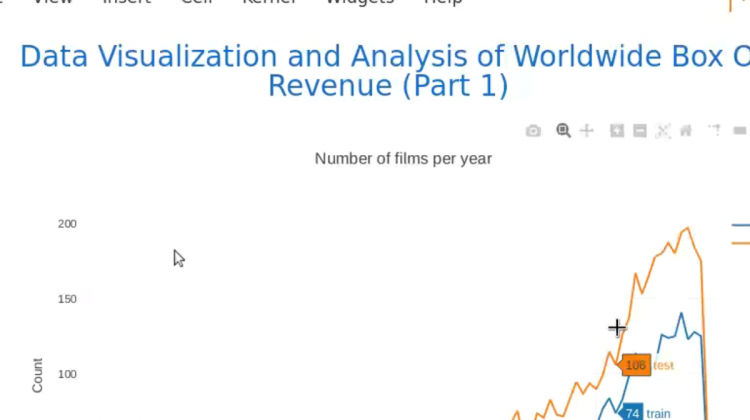Image resolution: width=750 pixels, height=420 pixels.
Task: Toggle spike lines icon in modebar
Action: tap(715, 130)
